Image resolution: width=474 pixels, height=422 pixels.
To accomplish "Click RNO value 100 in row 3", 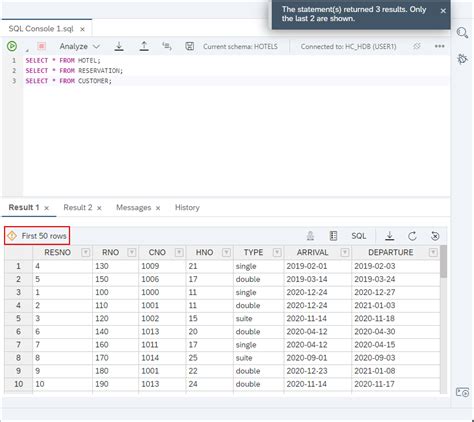I will (x=116, y=292).
